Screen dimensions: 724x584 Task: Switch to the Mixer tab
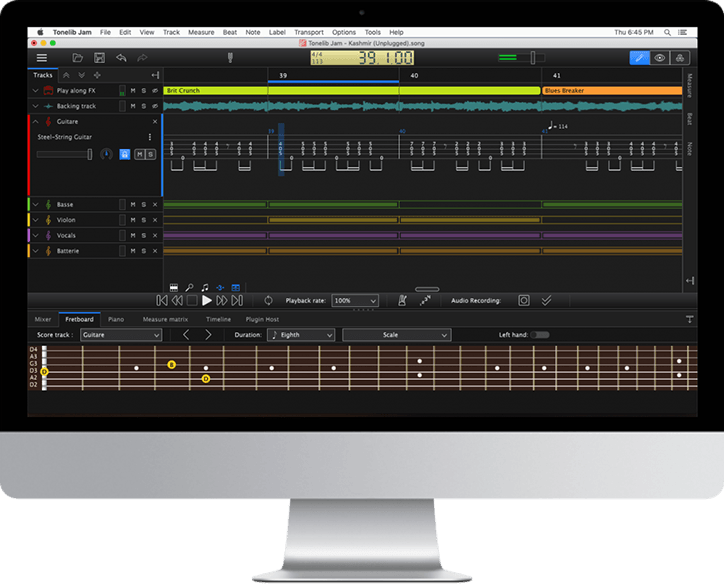click(43, 319)
